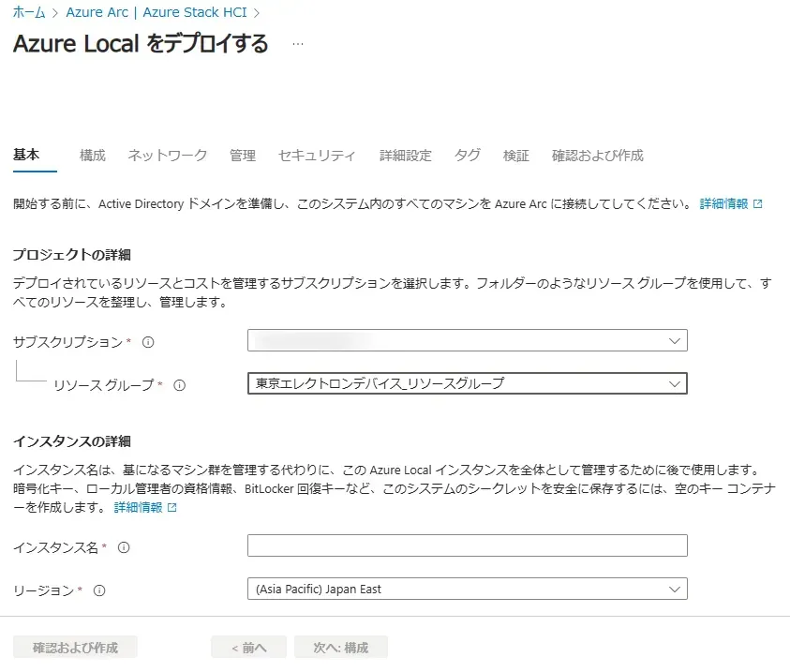Switch to the 検証 tab
The width and height of the screenshot is (790, 672).
point(516,156)
